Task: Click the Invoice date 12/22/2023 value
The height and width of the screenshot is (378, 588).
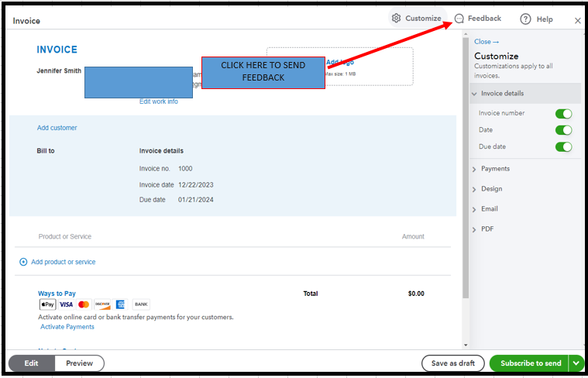Action: pyautogui.click(x=196, y=185)
